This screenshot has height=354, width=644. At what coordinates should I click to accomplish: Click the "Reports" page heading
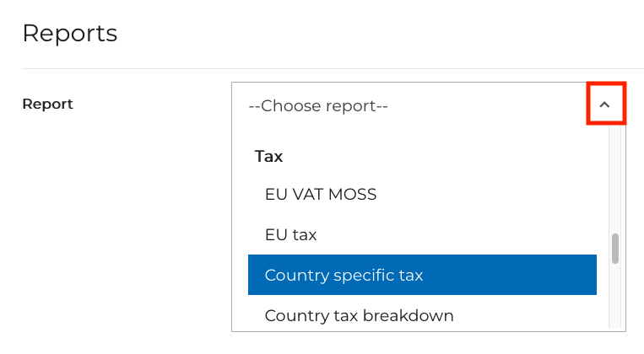click(69, 34)
